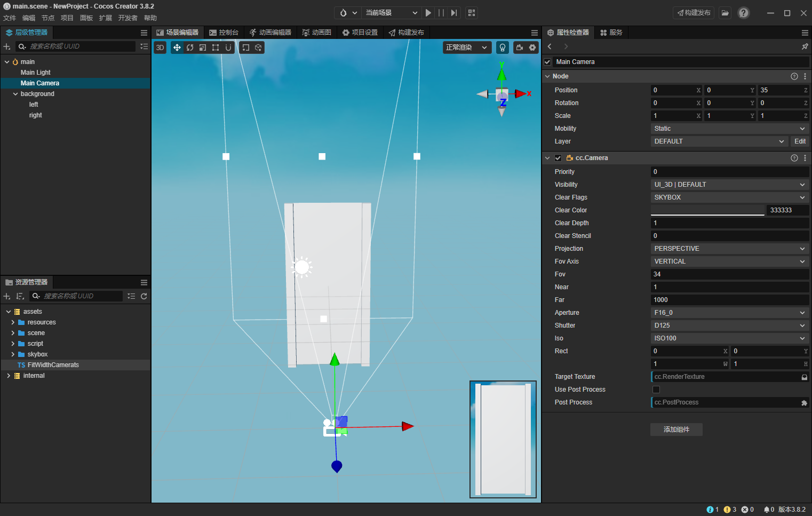
Task: Open the Mobility dropdown
Action: click(x=729, y=129)
